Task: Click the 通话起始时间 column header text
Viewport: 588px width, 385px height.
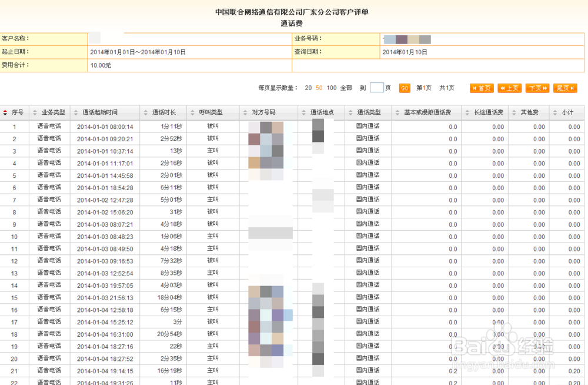Action: [100, 112]
